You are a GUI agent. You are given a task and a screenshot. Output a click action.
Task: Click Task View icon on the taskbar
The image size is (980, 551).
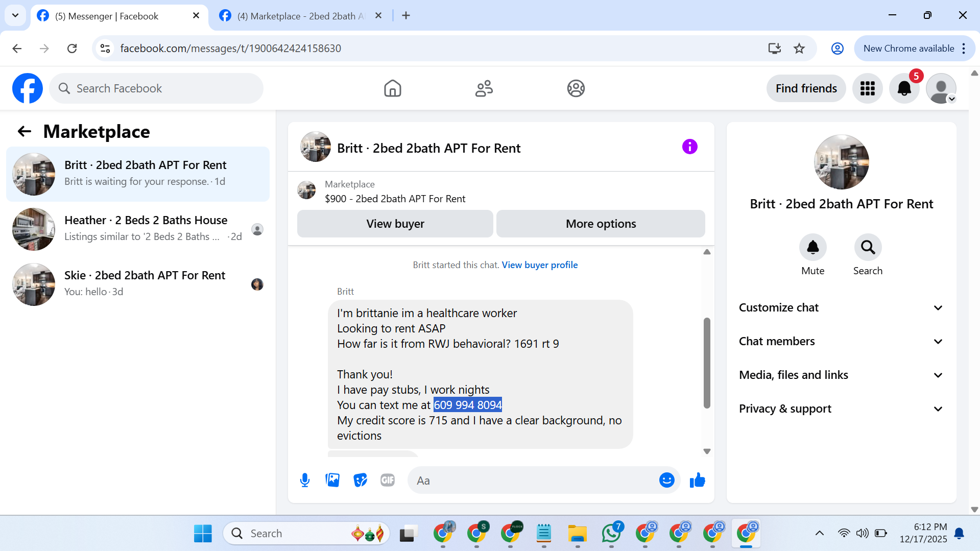coord(408,534)
